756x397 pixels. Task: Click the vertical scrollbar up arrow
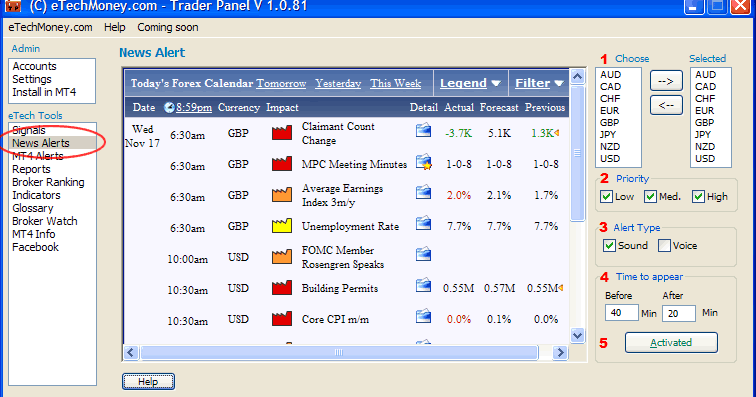[577, 76]
